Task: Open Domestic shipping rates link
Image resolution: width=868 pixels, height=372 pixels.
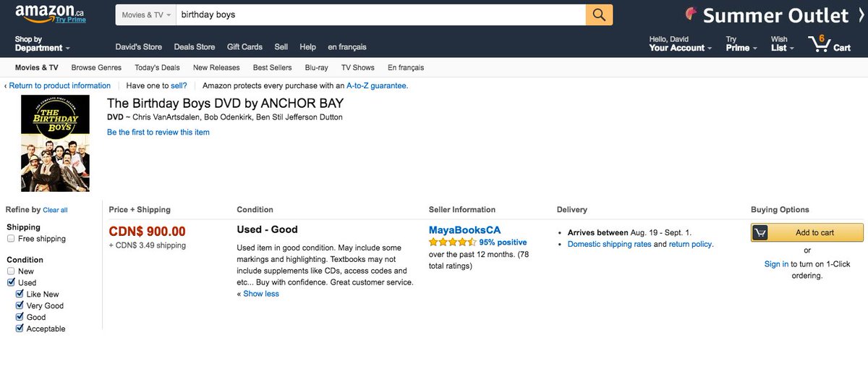Action: pyautogui.click(x=609, y=245)
